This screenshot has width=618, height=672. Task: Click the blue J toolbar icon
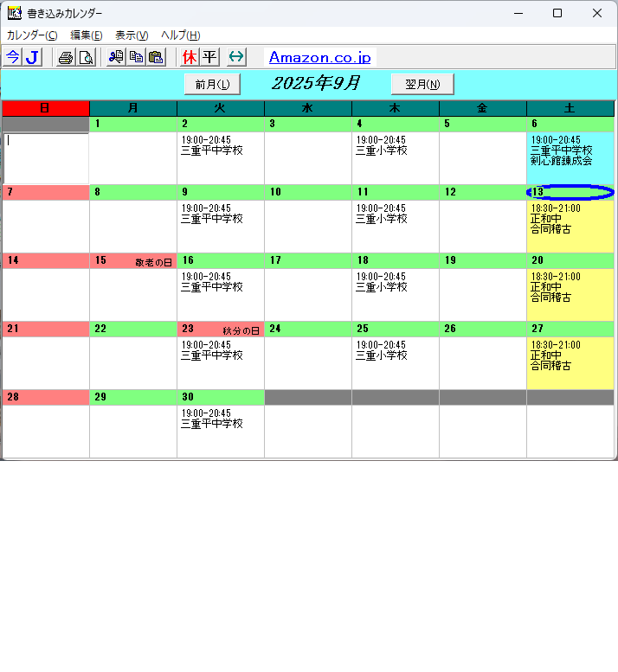tap(32, 57)
